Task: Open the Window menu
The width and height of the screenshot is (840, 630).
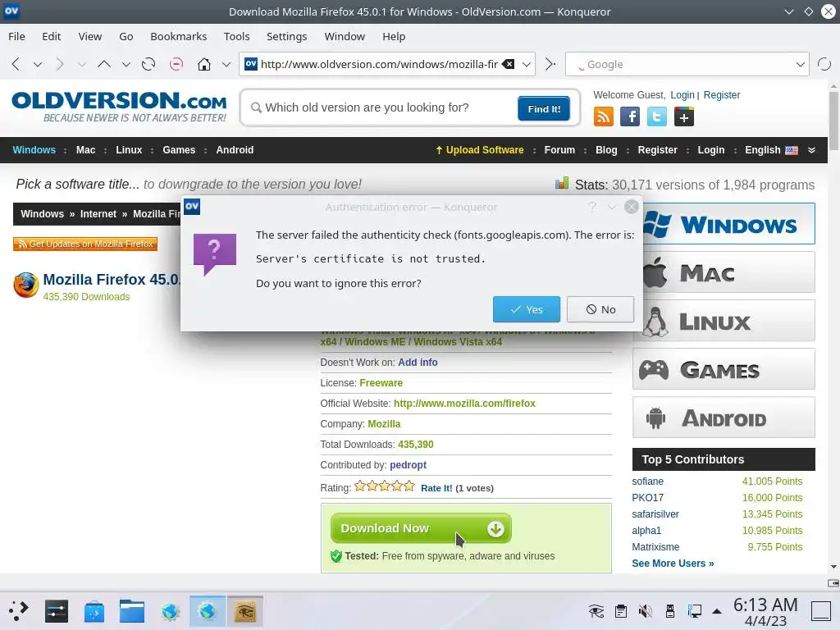Action: [x=345, y=36]
